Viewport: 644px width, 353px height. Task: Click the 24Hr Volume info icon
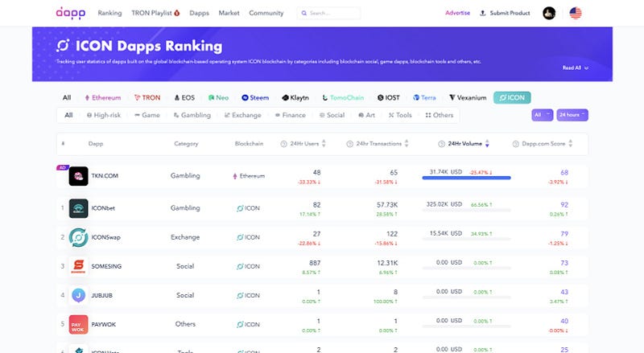point(441,144)
